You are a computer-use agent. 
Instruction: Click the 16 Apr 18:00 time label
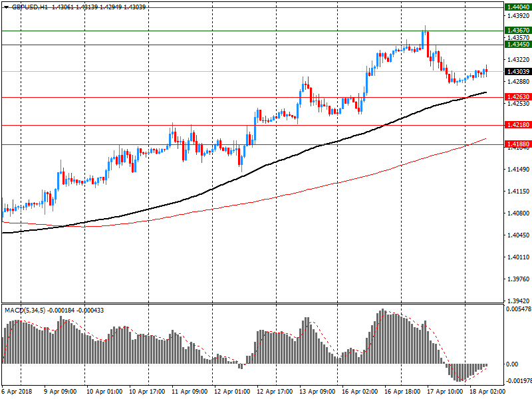[x=402, y=391]
